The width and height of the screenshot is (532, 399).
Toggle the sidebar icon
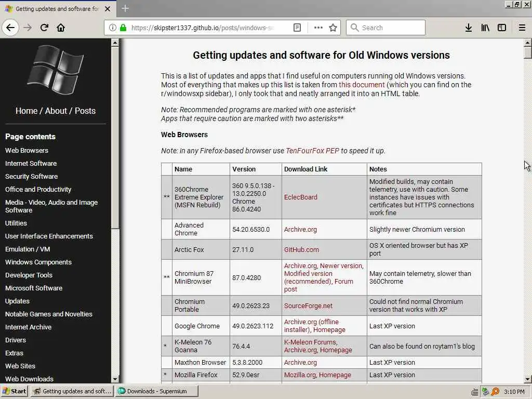click(x=502, y=28)
